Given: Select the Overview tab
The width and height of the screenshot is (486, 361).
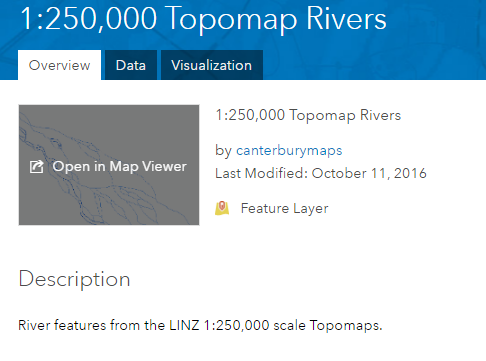Looking at the screenshot, I should pyautogui.click(x=59, y=65).
